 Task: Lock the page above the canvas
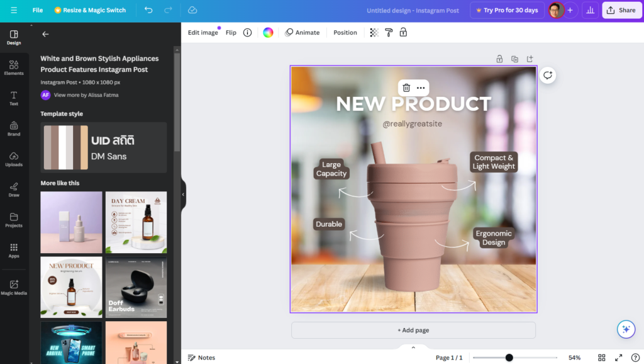tap(499, 59)
